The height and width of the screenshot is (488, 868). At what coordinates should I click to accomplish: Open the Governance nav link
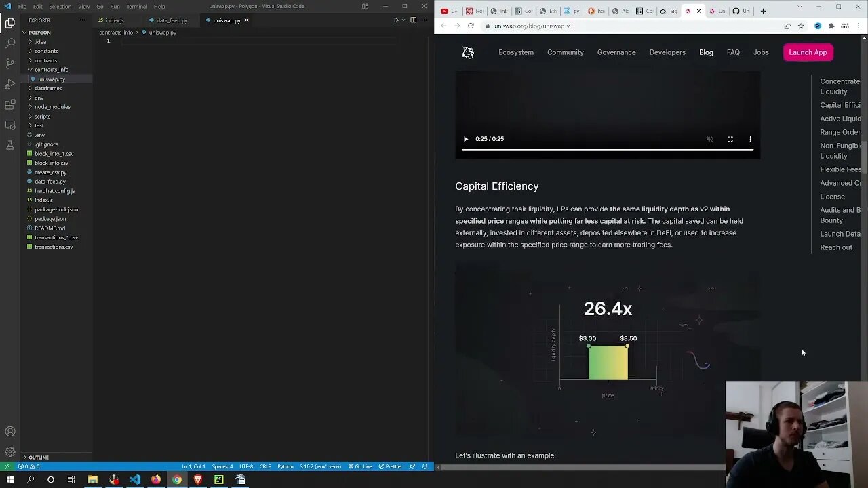[616, 52]
